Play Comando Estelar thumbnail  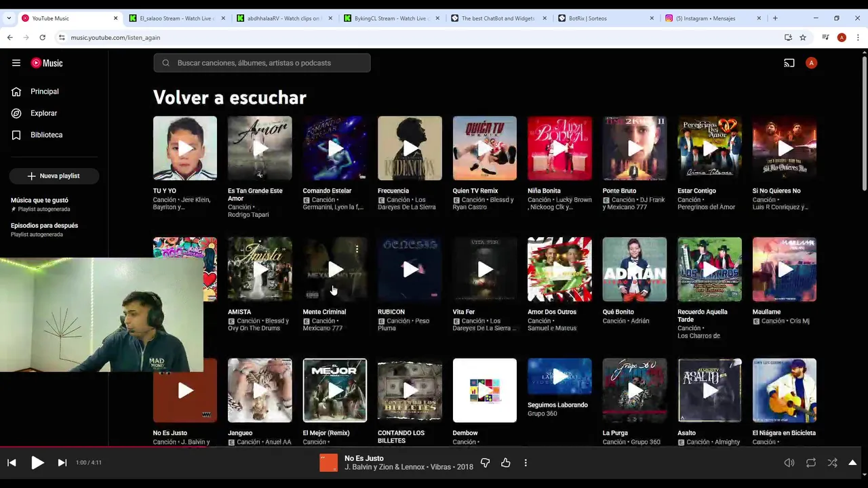335,148
